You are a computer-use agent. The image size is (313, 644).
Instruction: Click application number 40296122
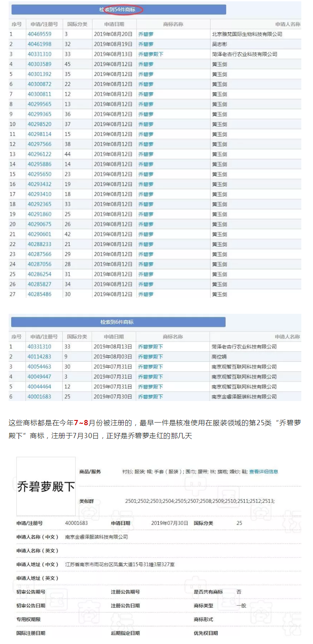tap(39, 154)
